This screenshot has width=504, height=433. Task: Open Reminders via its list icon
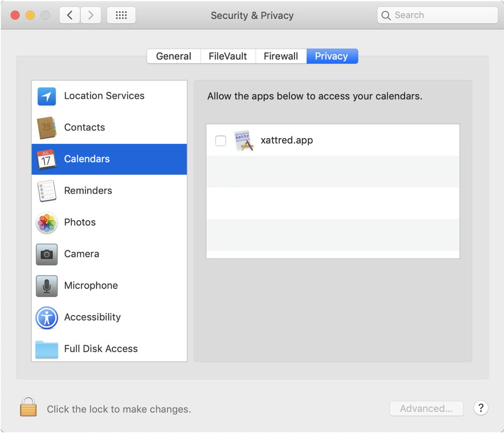click(x=47, y=191)
